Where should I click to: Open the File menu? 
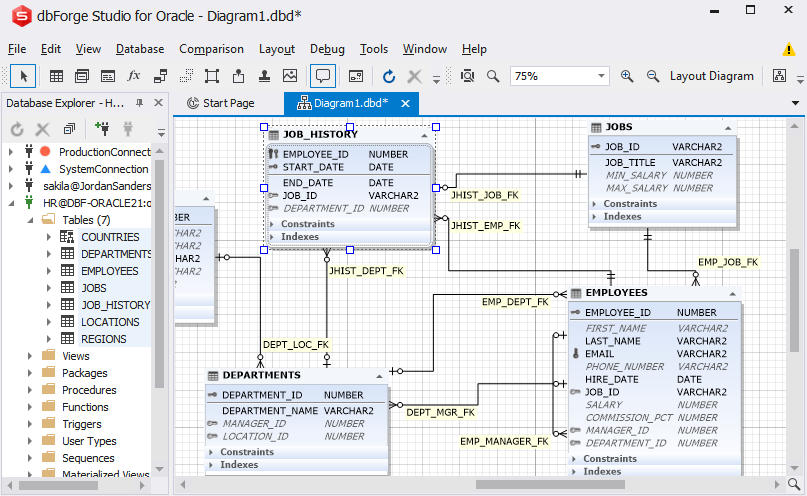pyautogui.click(x=17, y=49)
